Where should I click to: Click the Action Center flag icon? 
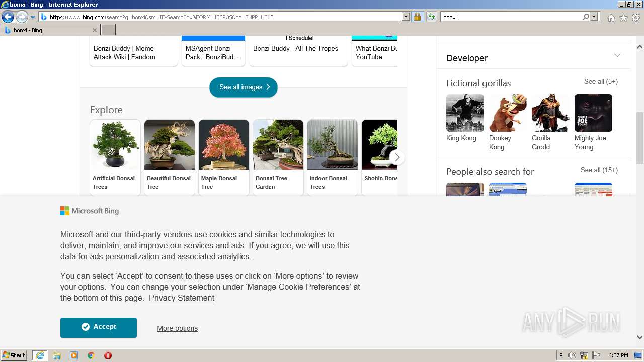coord(596,355)
